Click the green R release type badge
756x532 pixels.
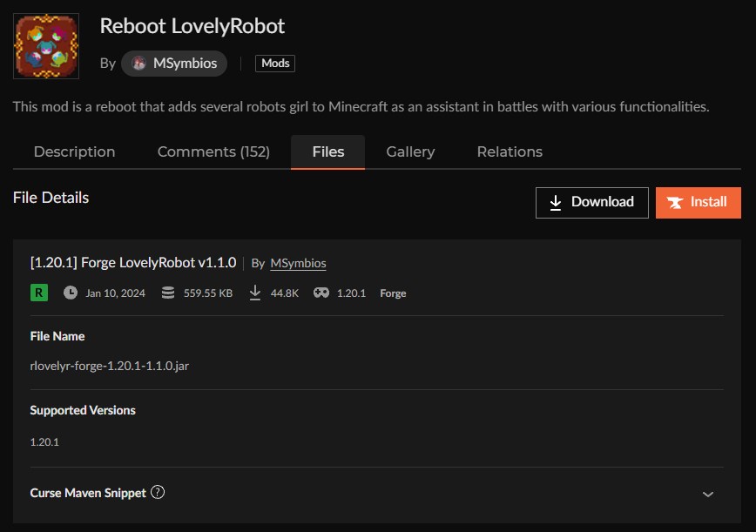[x=39, y=293]
